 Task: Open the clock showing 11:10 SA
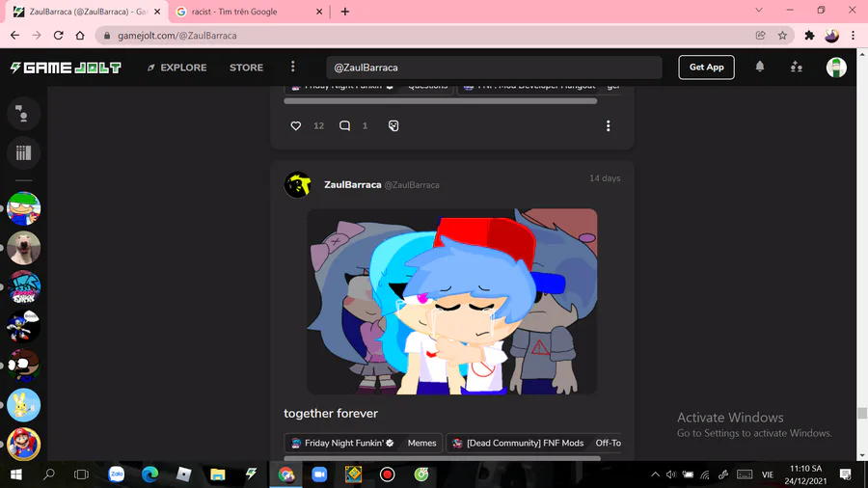805,474
